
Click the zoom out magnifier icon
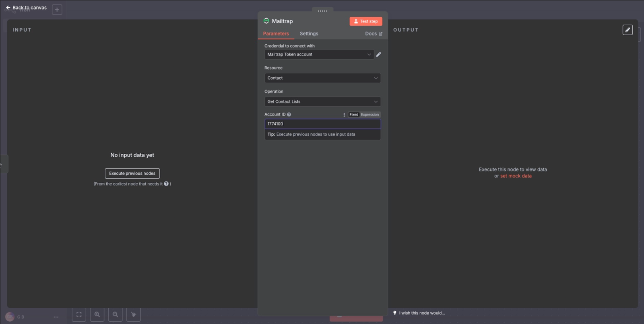[x=115, y=314]
